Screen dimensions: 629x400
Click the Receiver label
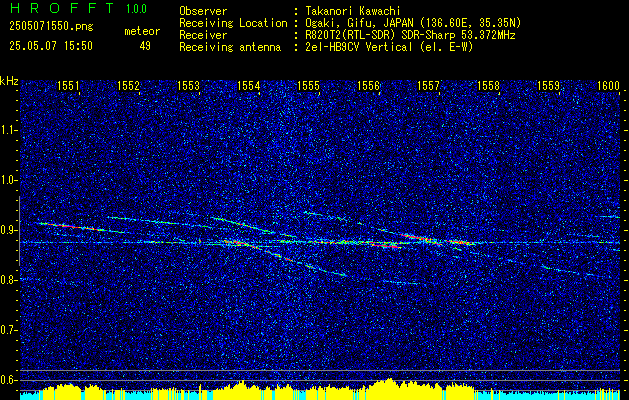[203, 35]
